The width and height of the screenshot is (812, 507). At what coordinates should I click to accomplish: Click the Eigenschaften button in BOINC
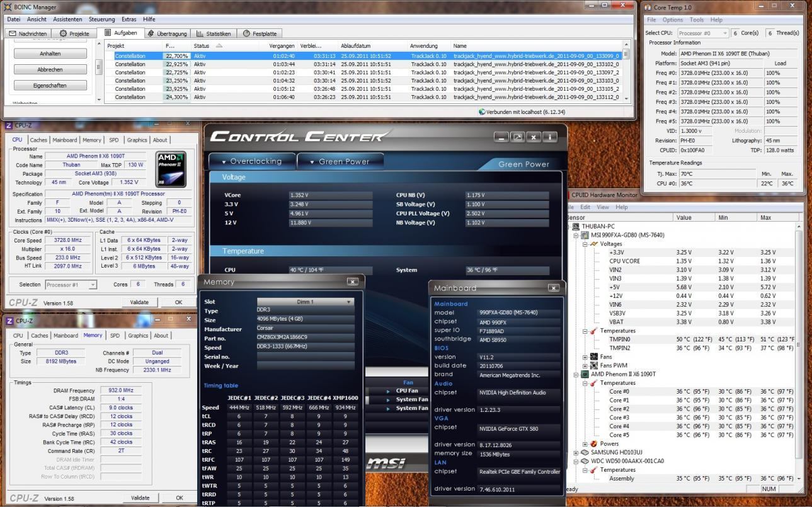tap(50, 85)
